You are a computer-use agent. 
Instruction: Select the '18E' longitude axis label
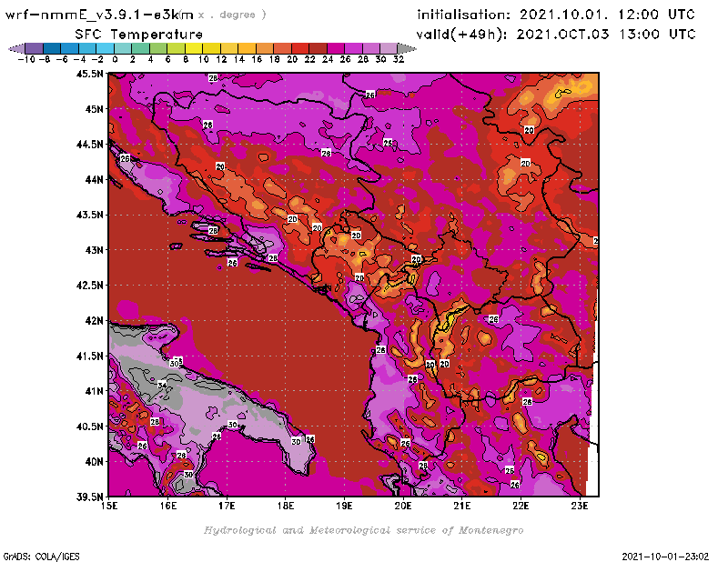[x=286, y=506]
